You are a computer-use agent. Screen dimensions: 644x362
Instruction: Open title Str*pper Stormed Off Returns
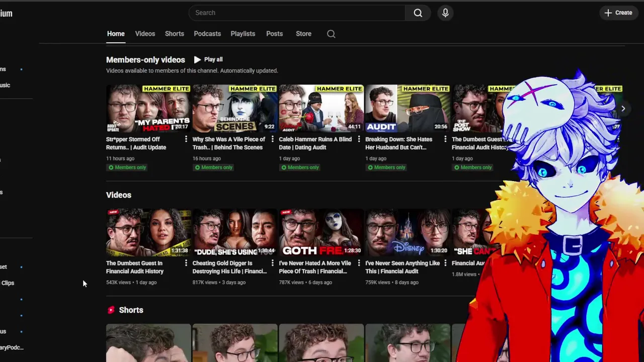point(136,143)
